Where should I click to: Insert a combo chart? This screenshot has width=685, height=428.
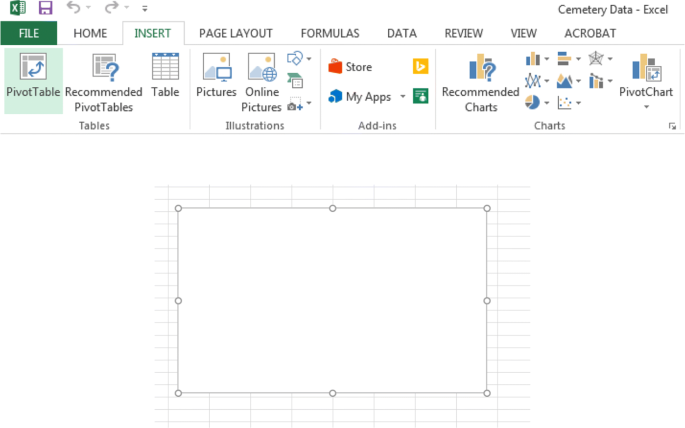pos(596,81)
